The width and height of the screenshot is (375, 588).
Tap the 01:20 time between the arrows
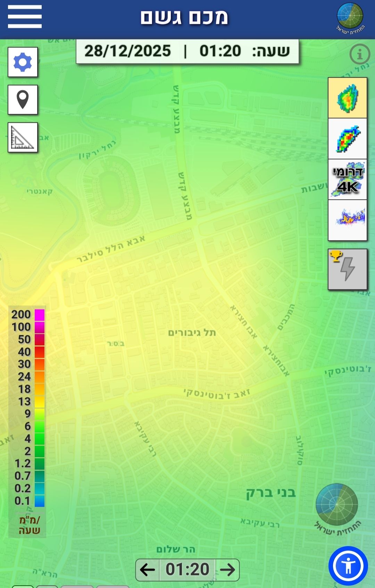coord(187,570)
